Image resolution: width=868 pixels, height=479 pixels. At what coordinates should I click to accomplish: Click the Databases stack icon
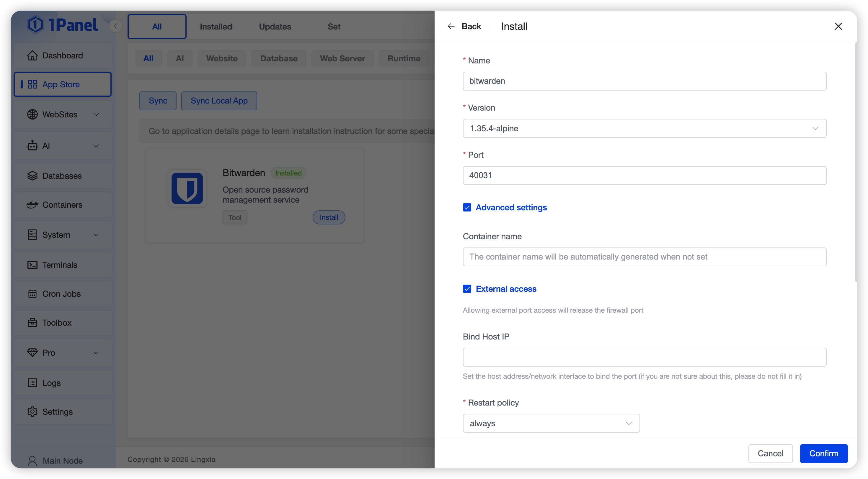32,176
